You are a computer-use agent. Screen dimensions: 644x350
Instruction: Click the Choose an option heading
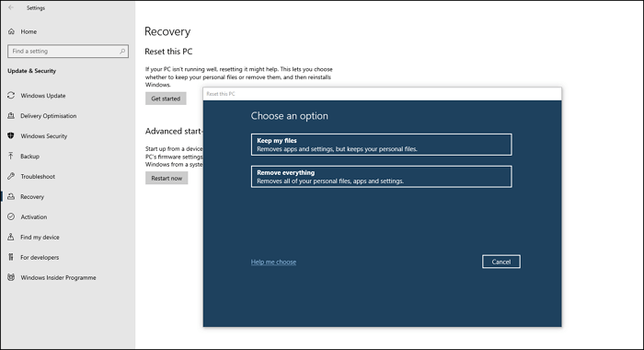(289, 116)
